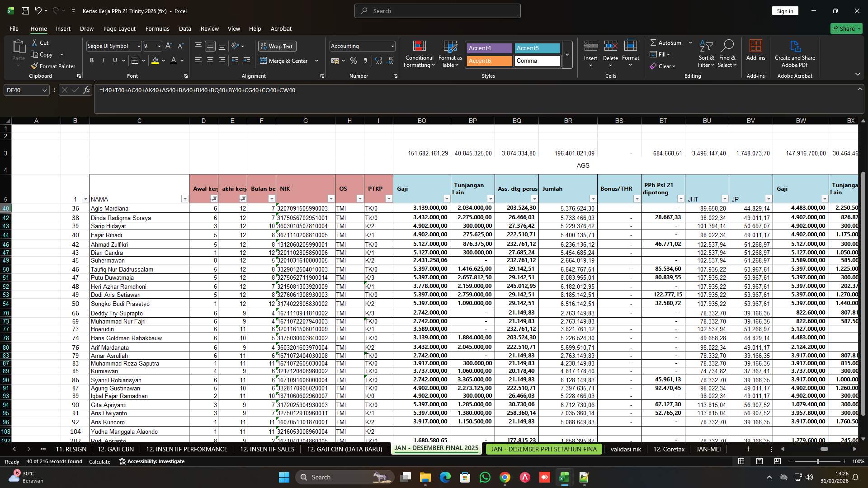Viewport: 868px width, 488px height.
Task: Toggle bold formatting on cell
Action: pos(92,60)
